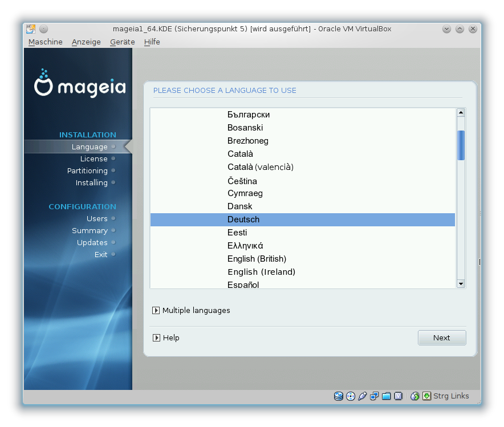This screenshot has height=427, width=504.
Task: Click the Mageia logo in sidebar
Action: (80, 83)
